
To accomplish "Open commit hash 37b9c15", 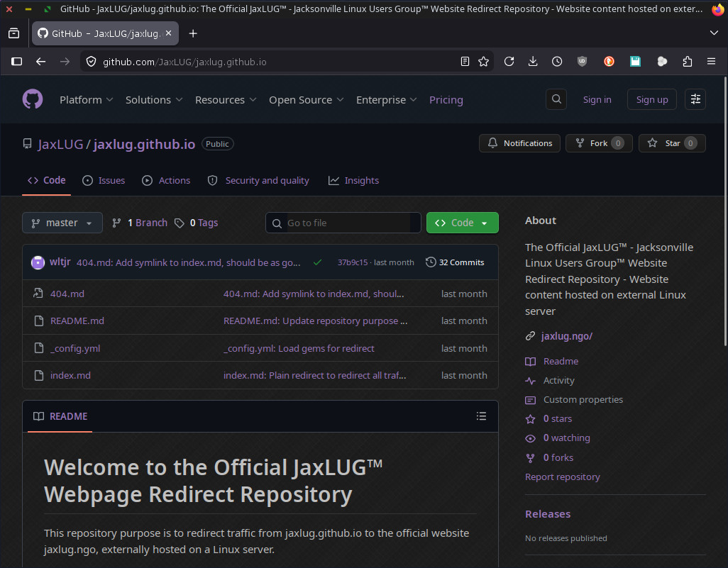I will click(x=353, y=262).
